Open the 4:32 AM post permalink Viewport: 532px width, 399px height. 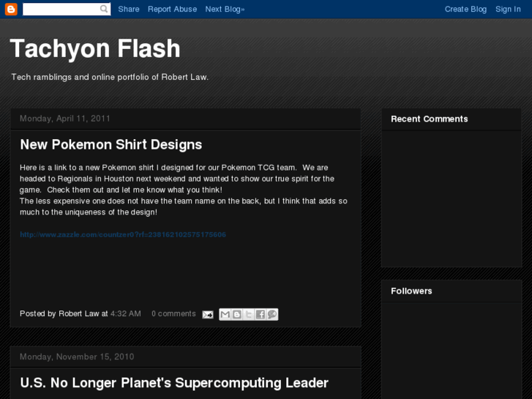[x=126, y=314]
